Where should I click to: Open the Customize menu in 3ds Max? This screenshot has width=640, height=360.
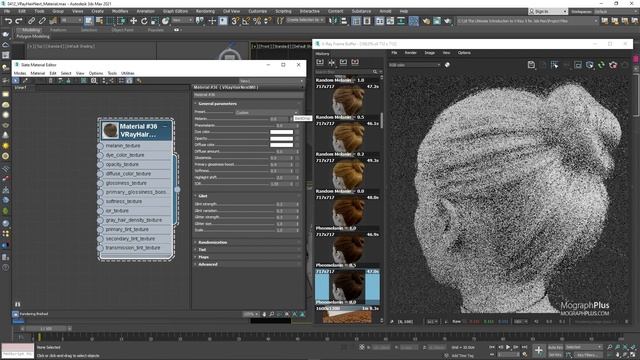pyautogui.click(x=258, y=11)
